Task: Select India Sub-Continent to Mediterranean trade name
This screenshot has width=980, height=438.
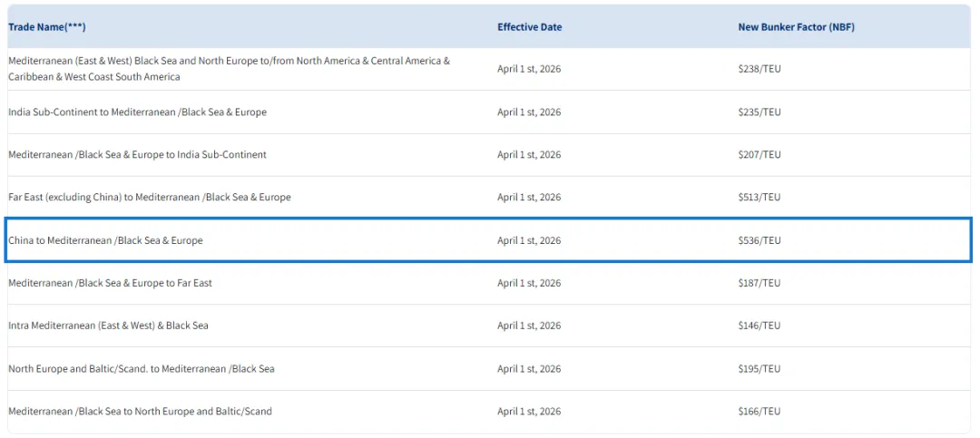Action: click(x=137, y=112)
